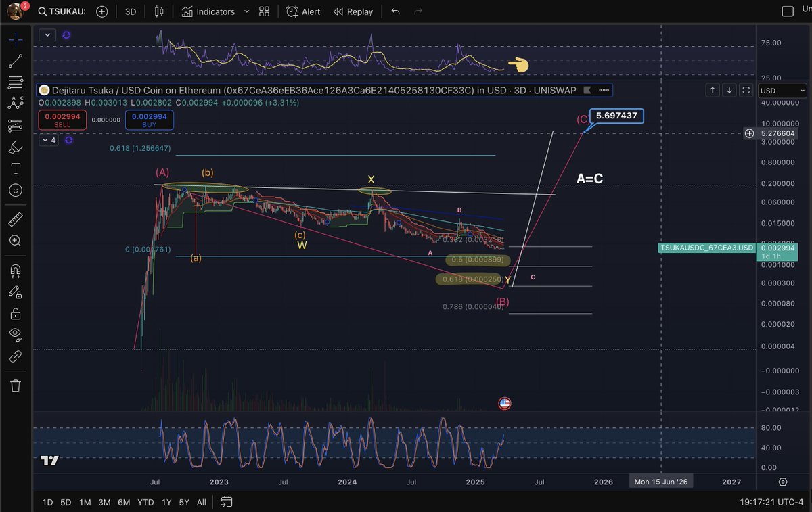812x512 pixels.
Task: Select the 5Y date range tab
Action: click(x=184, y=502)
